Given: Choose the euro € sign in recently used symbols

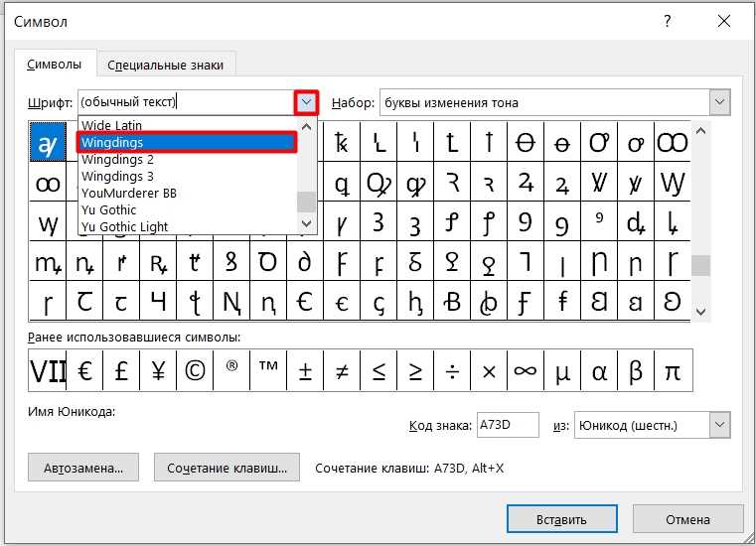Looking at the screenshot, I should click(84, 370).
